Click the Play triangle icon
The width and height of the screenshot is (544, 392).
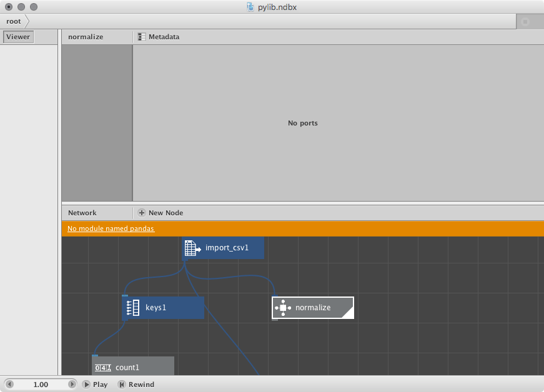pos(86,385)
